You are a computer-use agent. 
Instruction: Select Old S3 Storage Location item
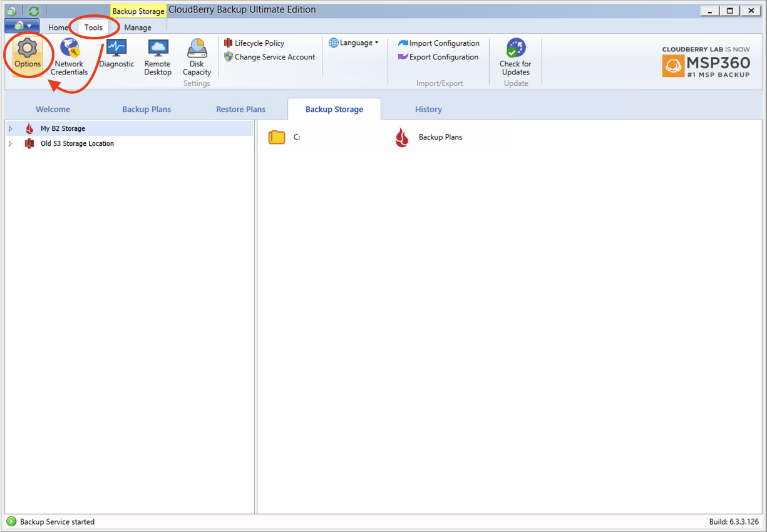pyautogui.click(x=77, y=143)
